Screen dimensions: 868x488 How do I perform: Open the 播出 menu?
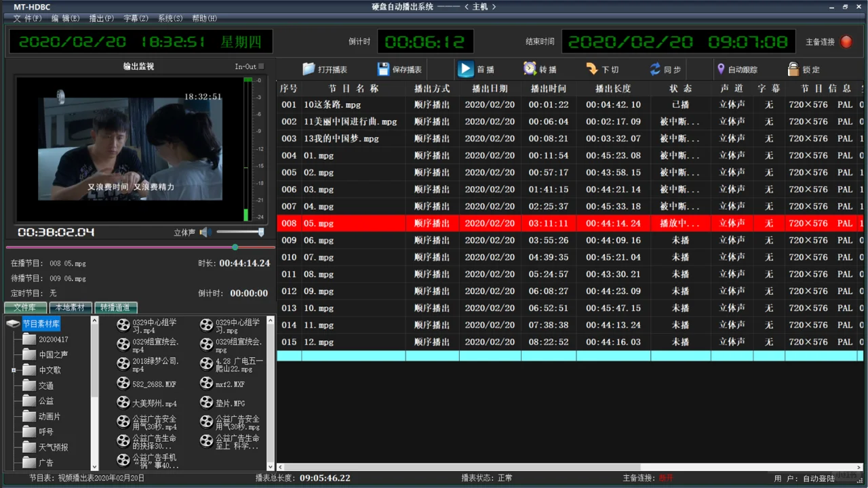click(102, 18)
